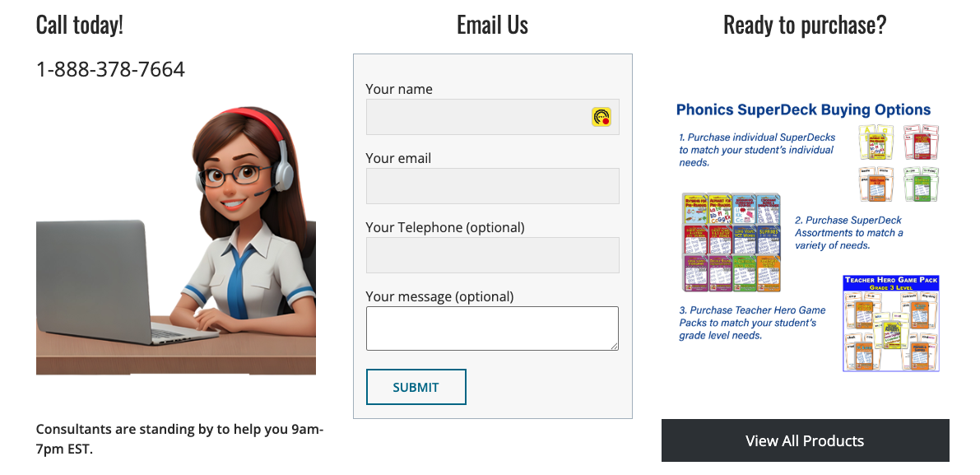Click the message box resize handle corner
The image size is (980, 475).
point(615,347)
